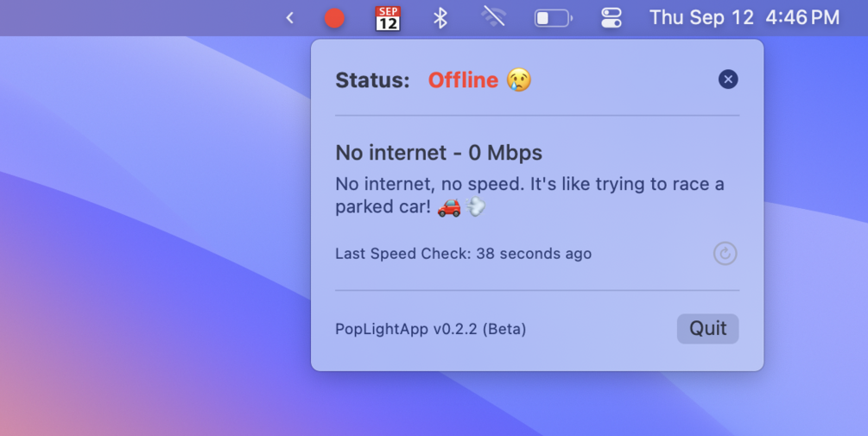Screen dimensions: 868x436
Task: Click the red Offline status text
Action: [x=463, y=80]
